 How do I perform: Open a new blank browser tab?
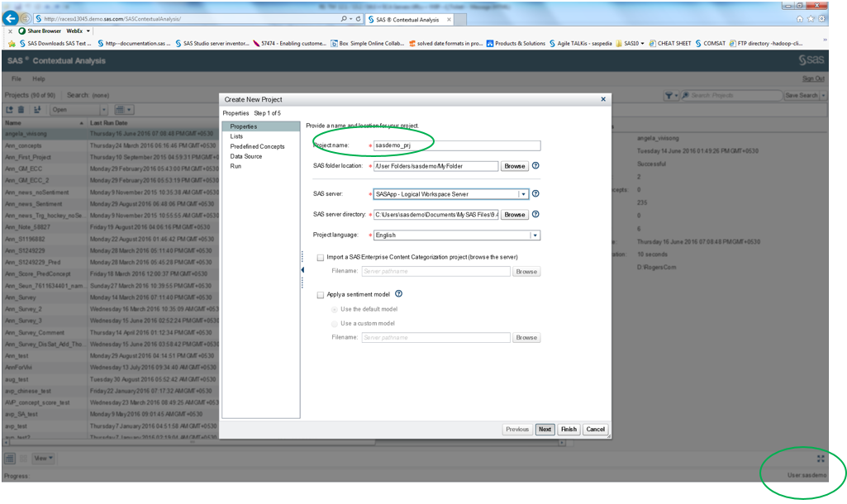(x=461, y=20)
